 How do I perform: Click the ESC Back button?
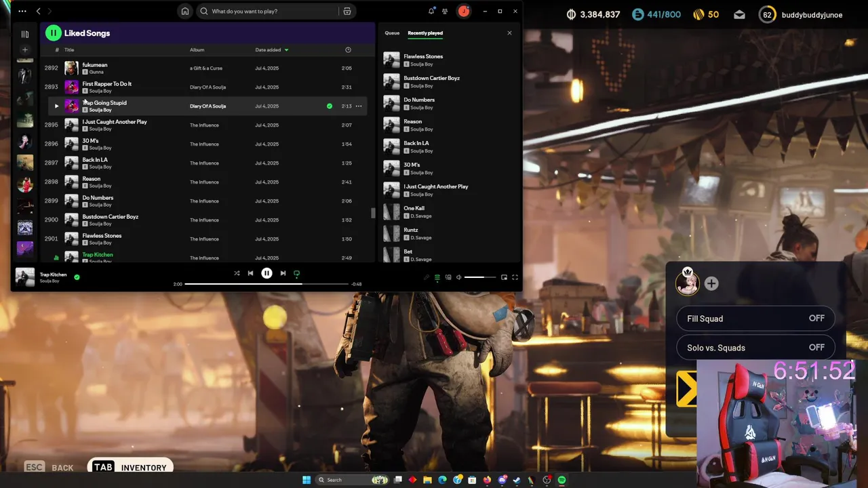[49, 468]
